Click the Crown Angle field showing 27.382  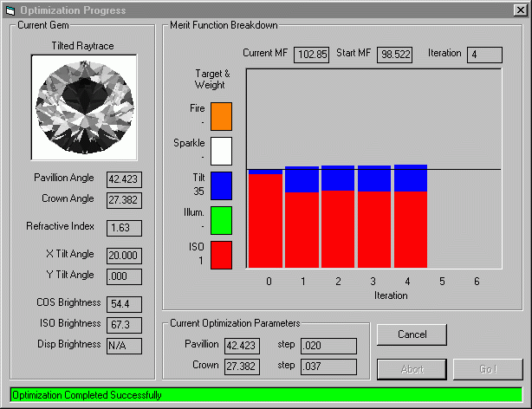[124, 200]
